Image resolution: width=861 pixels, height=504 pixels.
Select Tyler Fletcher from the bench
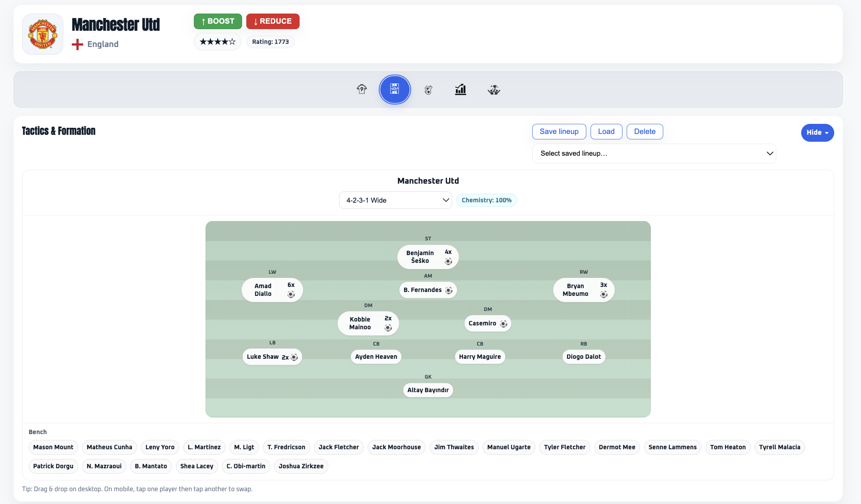(565, 447)
